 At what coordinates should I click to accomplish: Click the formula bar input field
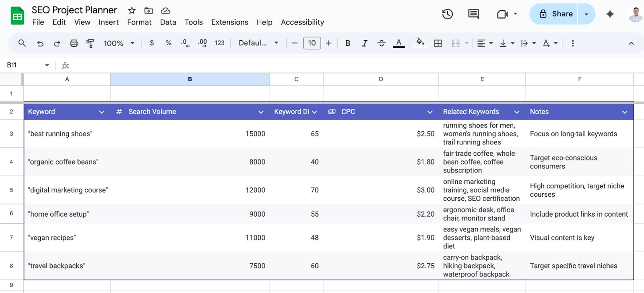168,65
